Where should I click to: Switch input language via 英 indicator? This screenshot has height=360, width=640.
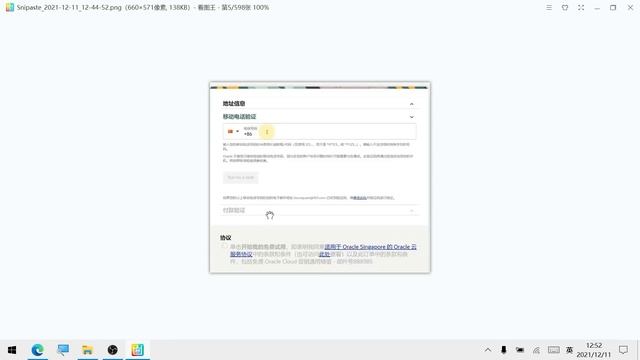[x=569, y=350]
